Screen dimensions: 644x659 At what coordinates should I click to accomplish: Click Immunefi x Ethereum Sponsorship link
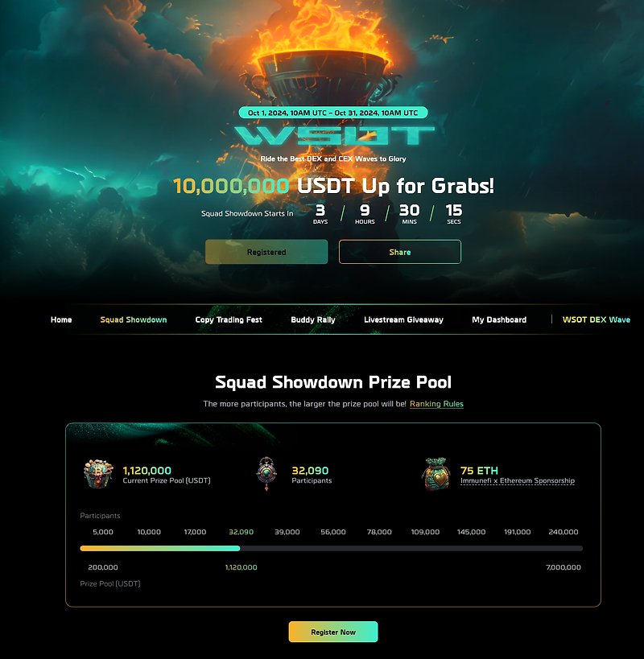pos(518,481)
